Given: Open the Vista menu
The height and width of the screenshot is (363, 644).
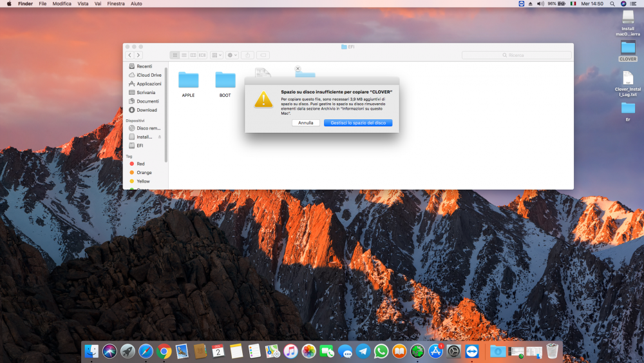Looking at the screenshot, I should [83, 4].
